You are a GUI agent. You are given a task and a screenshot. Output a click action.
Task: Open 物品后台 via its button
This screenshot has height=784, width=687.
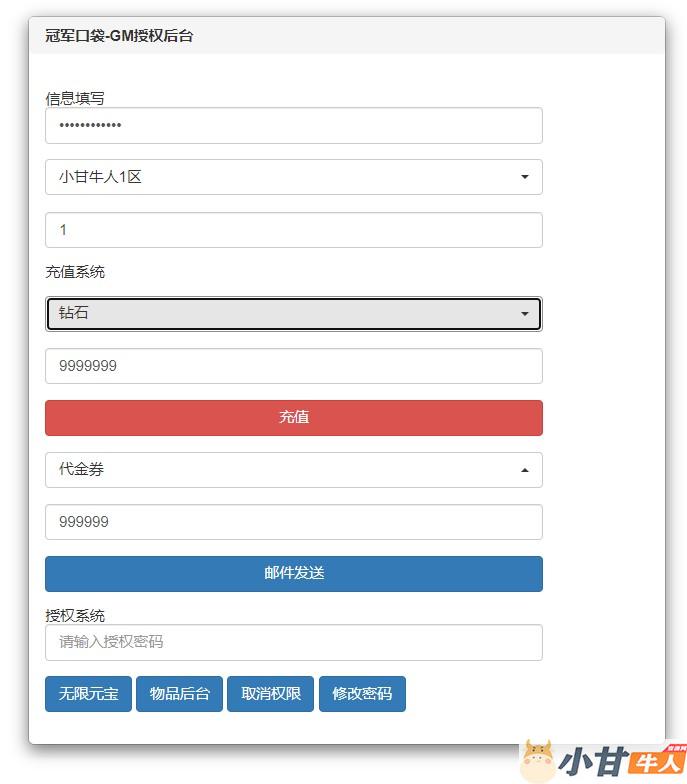pos(179,694)
